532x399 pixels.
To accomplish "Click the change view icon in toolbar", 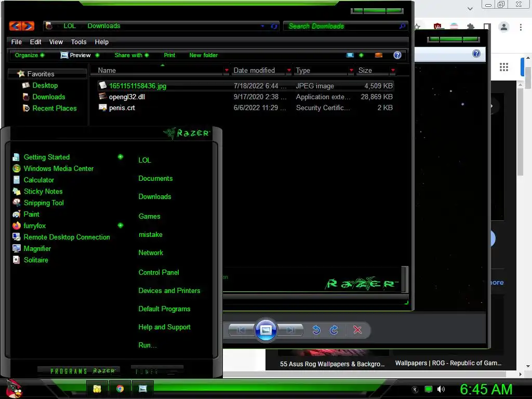I will 350,55.
